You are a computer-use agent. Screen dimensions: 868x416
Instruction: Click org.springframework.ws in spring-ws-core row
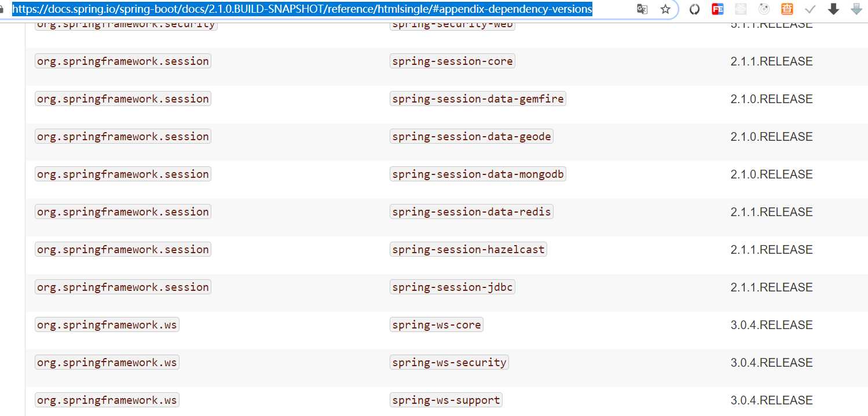click(x=107, y=325)
